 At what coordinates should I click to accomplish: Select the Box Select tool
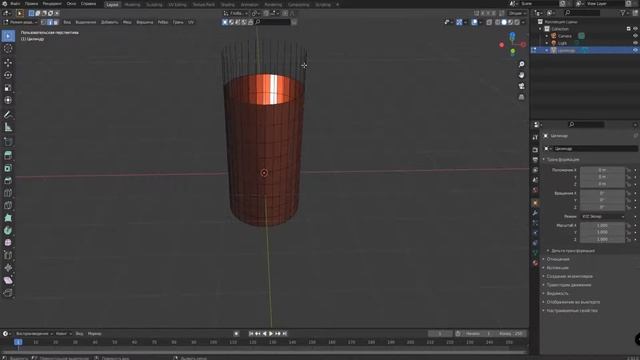click(8, 36)
